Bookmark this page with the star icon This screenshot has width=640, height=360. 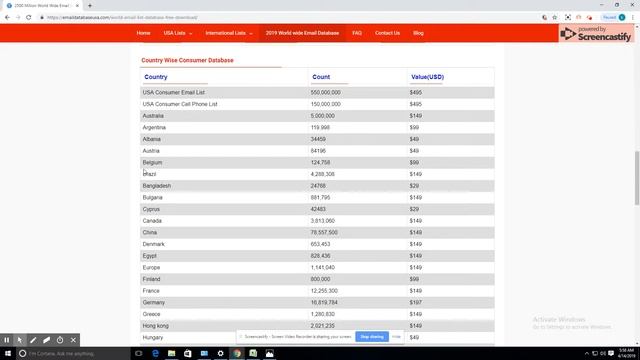point(555,18)
